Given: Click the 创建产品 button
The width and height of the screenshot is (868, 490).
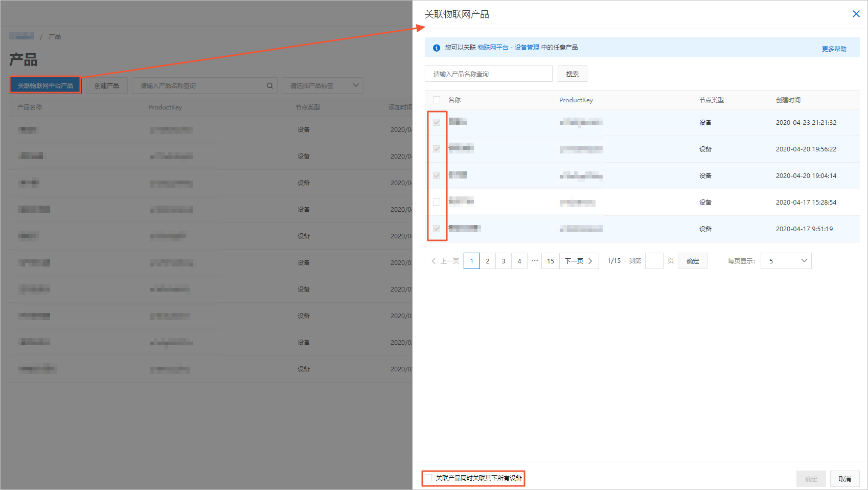Looking at the screenshot, I should pyautogui.click(x=107, y=85).
